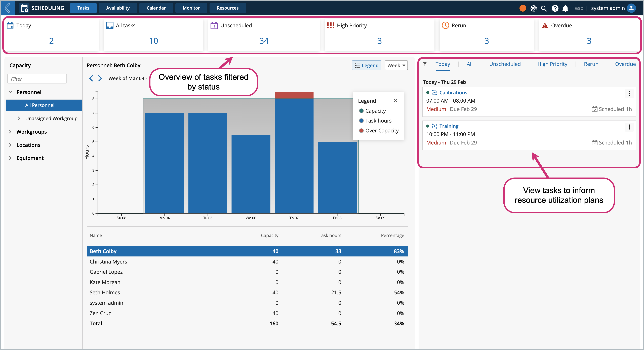Open language globe icon
Screen dimensions: 644x350
click(533, 8)
